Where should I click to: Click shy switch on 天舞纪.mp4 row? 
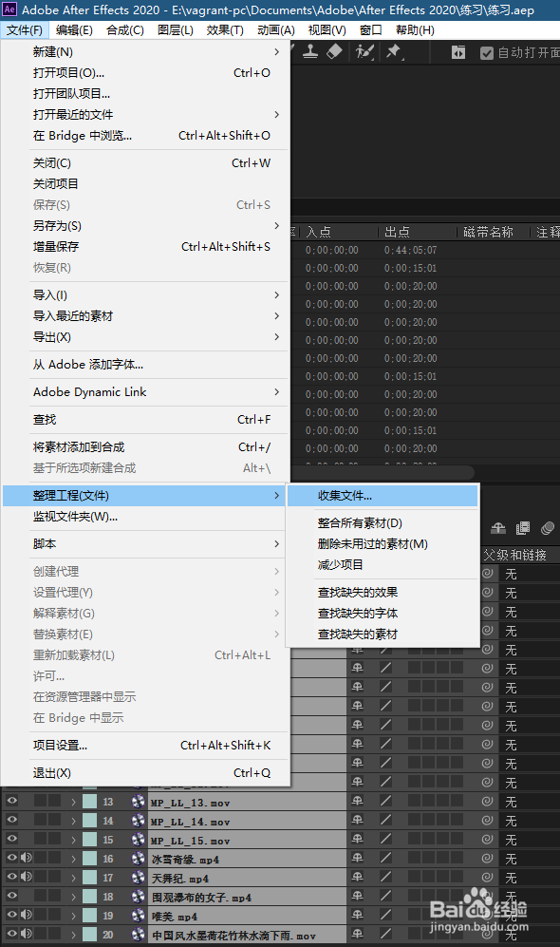click(357, 877)
